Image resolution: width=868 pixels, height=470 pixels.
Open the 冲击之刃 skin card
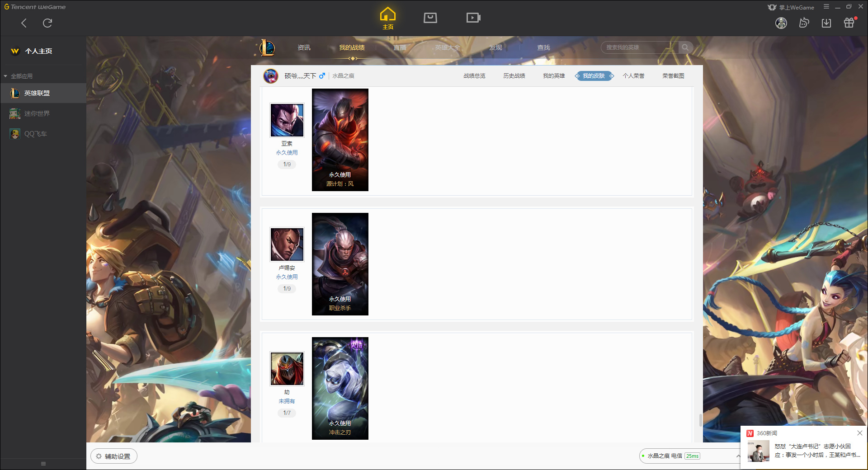click(x=340, y=388)
